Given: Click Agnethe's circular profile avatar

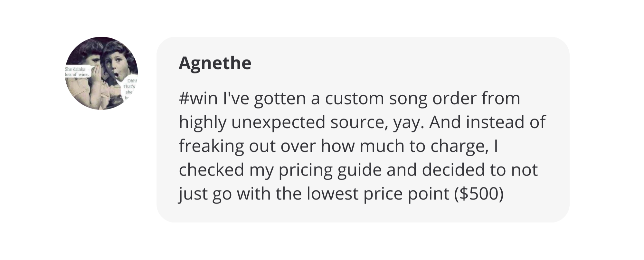Looking at the screenshot, I should click(x=101, y=73).
